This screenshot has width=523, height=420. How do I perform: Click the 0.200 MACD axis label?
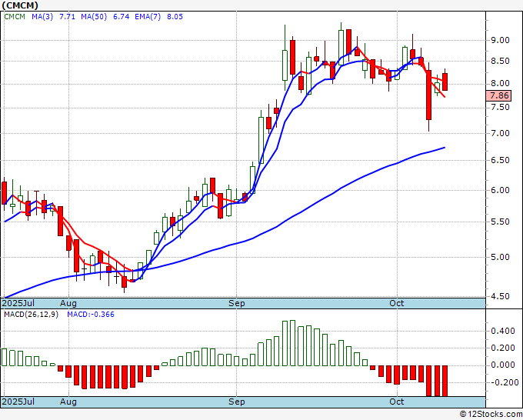pos(503,348)
